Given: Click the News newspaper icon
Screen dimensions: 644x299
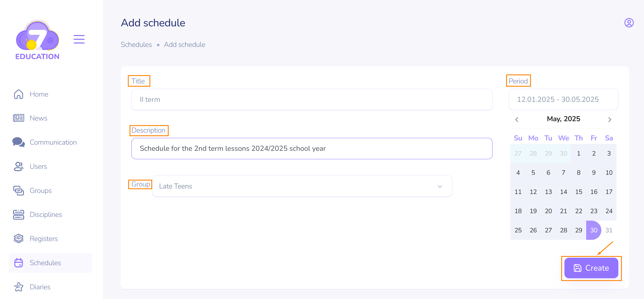Looking at the screenshot, I should [19, 118].
